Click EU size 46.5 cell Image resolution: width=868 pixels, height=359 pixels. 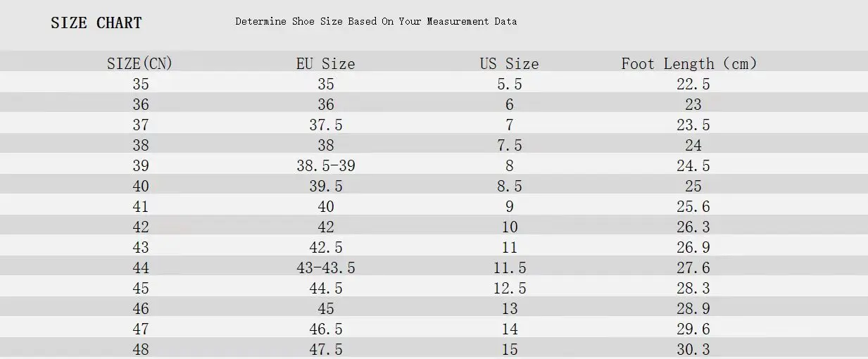(325, 329)
